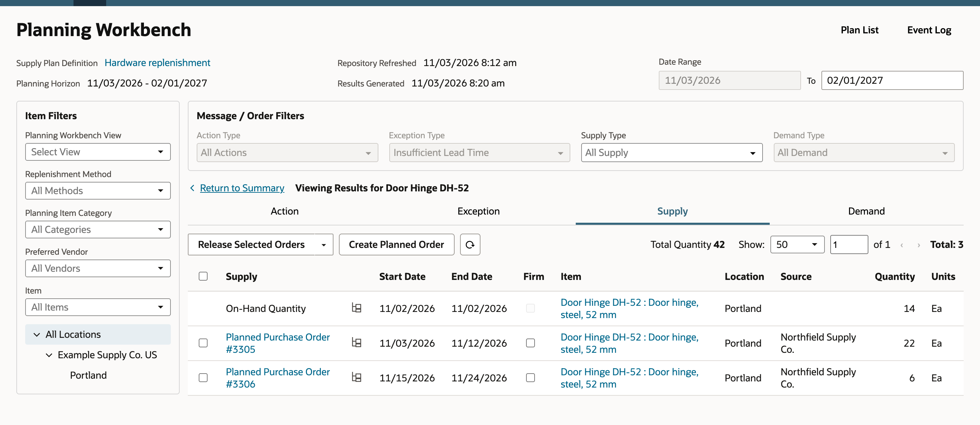980x425 pixels.
Task: Go to the previous page arrow
Action: [x=901, y=245]
